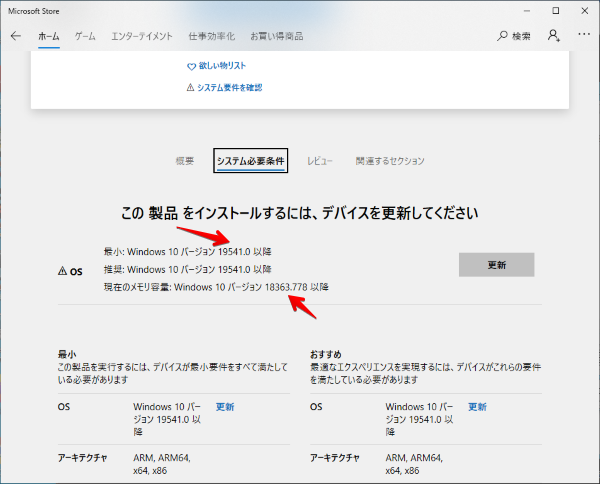Click the 推奨: Windows 10 バージョン 19541.0 text

pos(188,269)
